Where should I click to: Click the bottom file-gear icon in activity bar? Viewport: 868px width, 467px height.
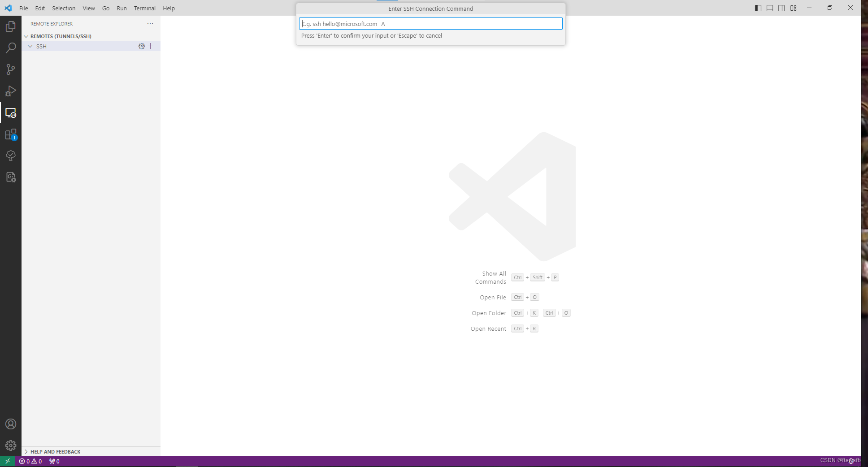11,177
